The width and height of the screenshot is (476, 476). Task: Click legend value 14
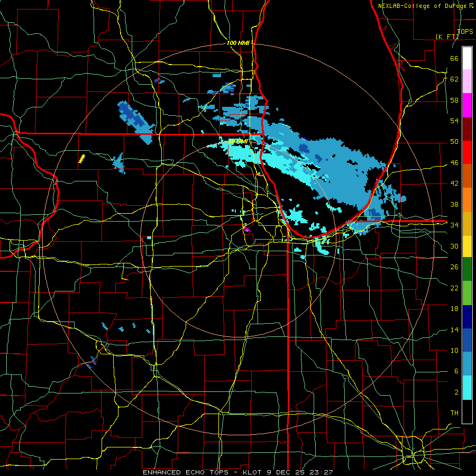click(x=454, y=330)
